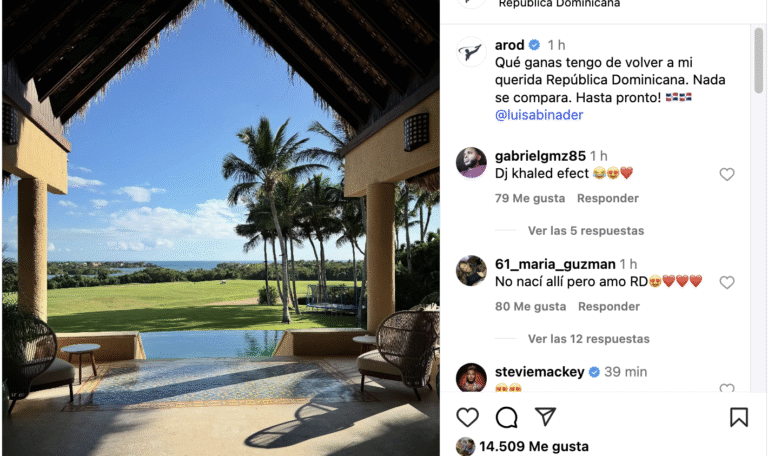768x456 pixels.
Task: Open steviemackey's profile picture
Action: point(471,377)
